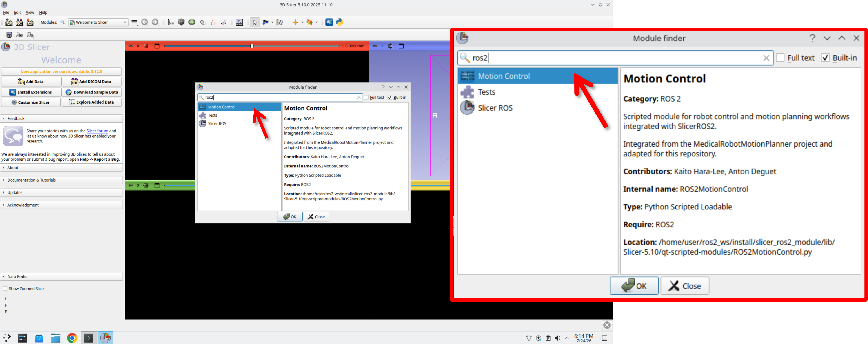Collapse the Feedback section

[x=62, y=119]
